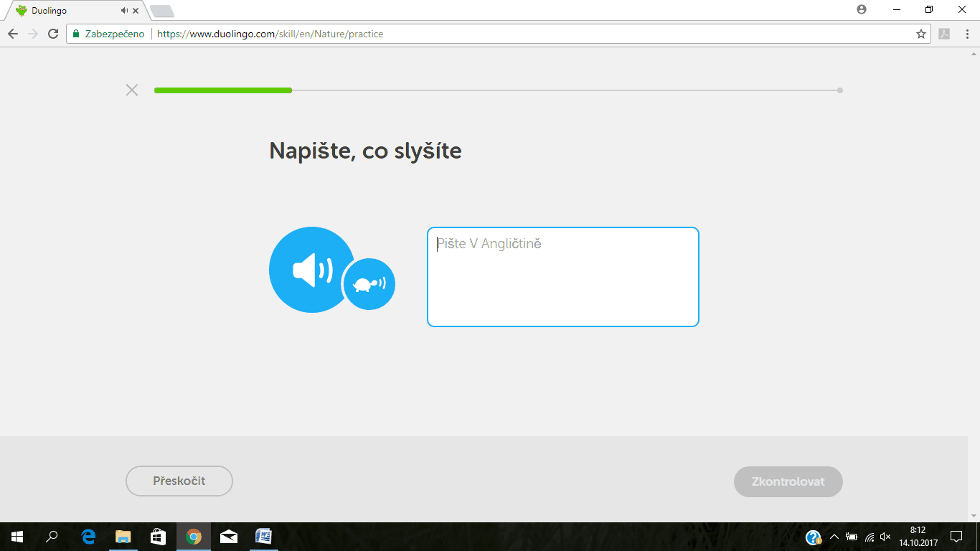Click the English answer text box
Viewport: 980px width, 551px height.
click(563, 277)
